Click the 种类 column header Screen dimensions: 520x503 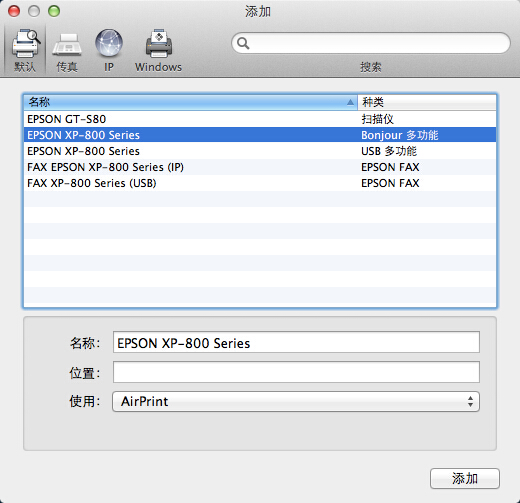[x=427, y=102]
